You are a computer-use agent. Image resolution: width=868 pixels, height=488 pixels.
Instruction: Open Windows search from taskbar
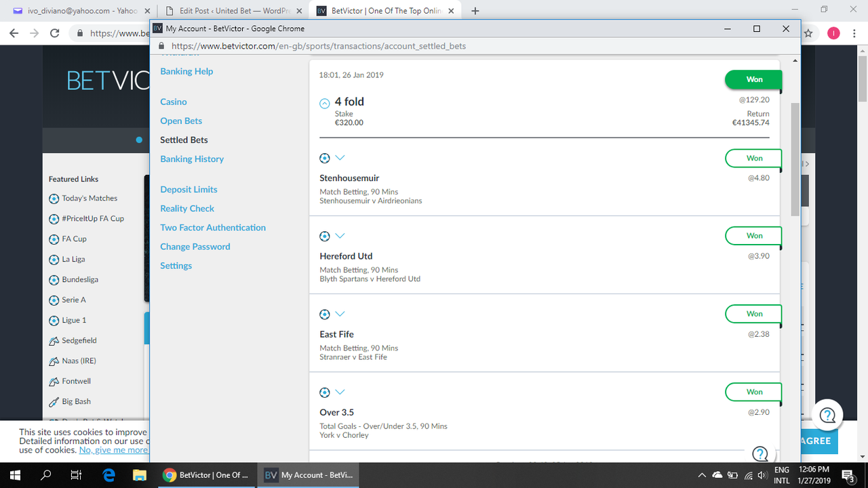coord(45,475)
